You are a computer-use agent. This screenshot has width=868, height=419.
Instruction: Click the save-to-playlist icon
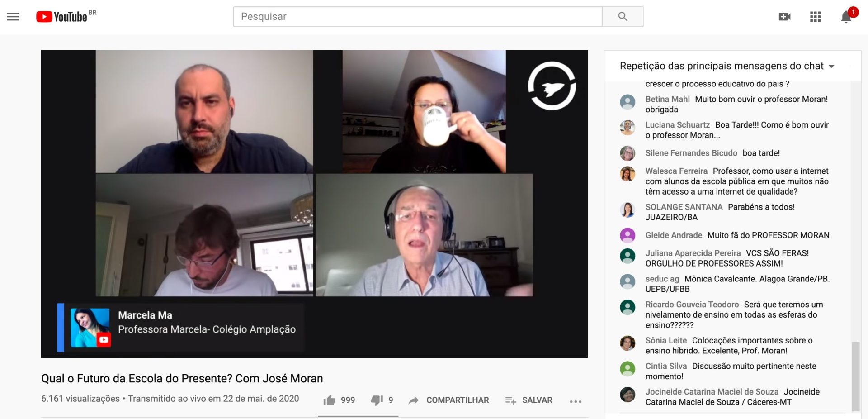click(x=511, y=400)
